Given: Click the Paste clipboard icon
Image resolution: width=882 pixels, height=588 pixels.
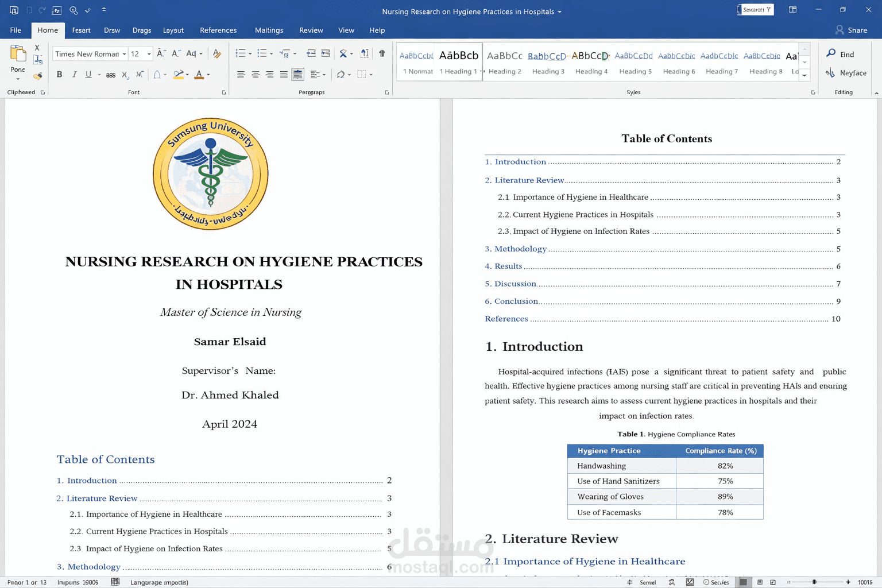Looking at the screenshot, I should (x=18, y=53).
